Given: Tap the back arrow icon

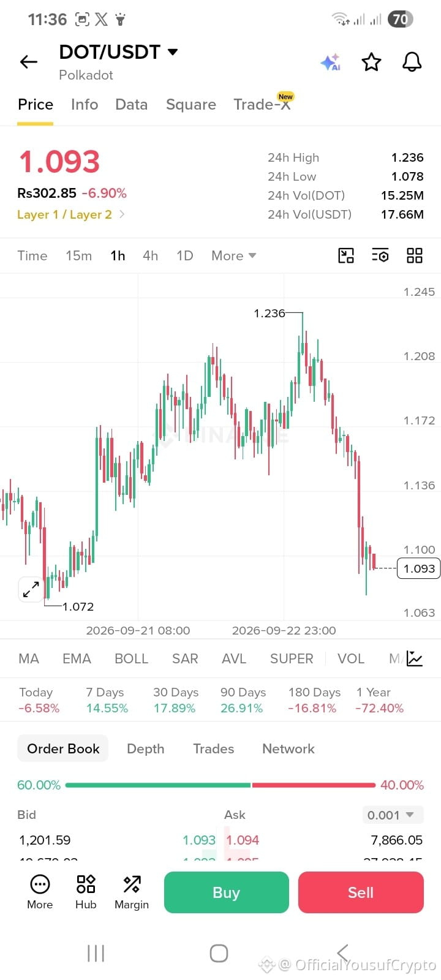Looking at the screenshot, I should tap(29, 62).
